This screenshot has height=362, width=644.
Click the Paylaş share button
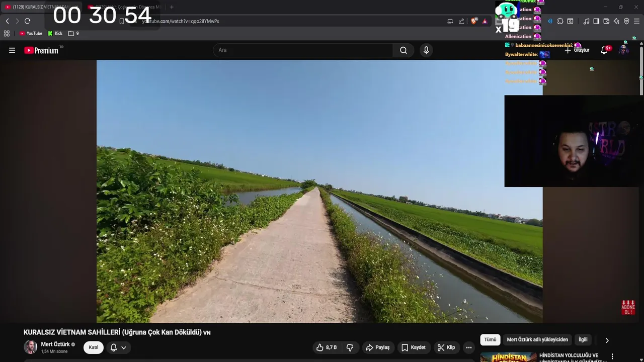(378, 347)
